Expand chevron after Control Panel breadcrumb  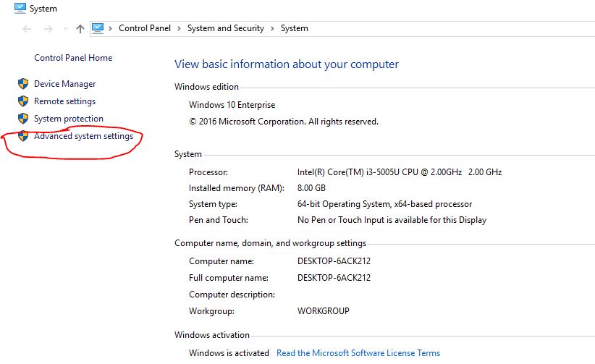tap(179, 28)
